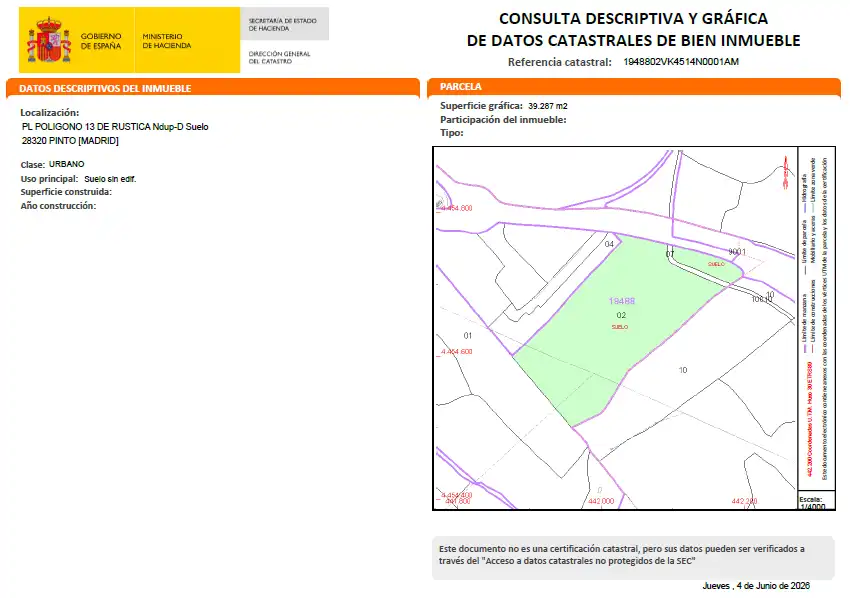Screen dimensions: 850x598
Task: Select the 'URBANO' class value
Action: tap(67, 164)
